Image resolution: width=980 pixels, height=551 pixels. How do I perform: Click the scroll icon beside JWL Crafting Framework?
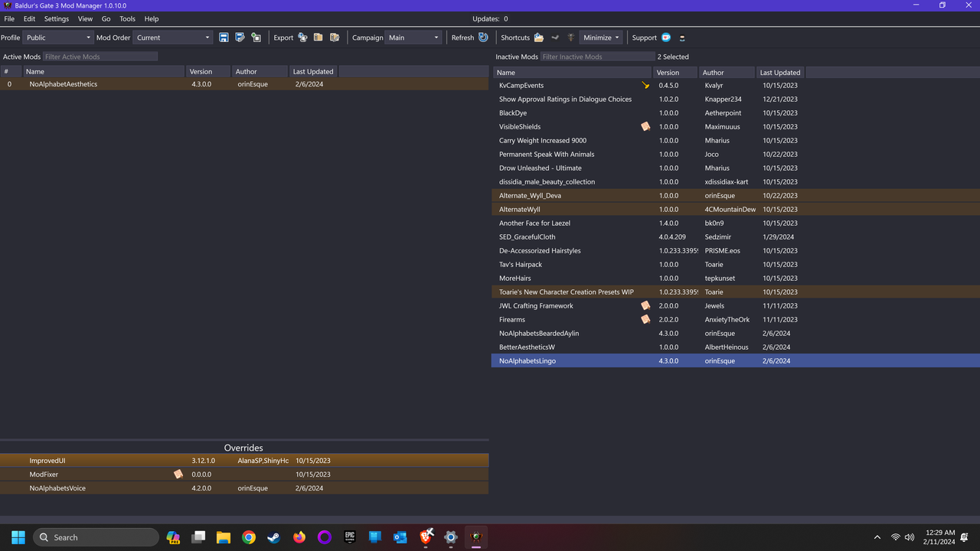[645, 305]
